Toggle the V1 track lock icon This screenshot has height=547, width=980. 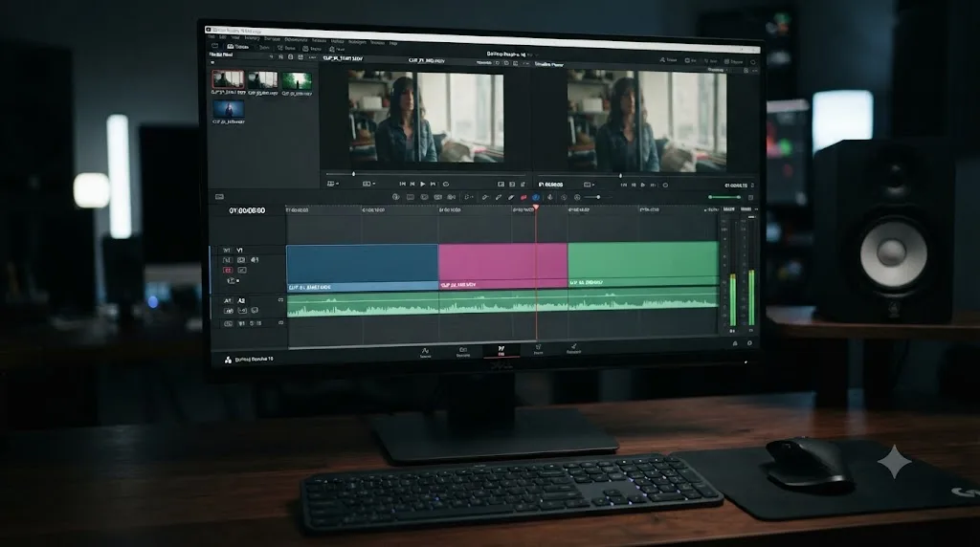pos(228,260)
